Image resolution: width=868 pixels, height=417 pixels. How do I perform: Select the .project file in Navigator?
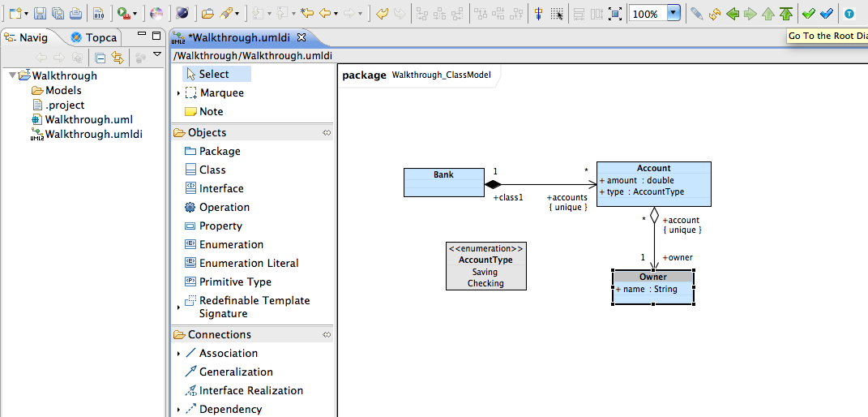pyautogui.click(x=58, y=105)
